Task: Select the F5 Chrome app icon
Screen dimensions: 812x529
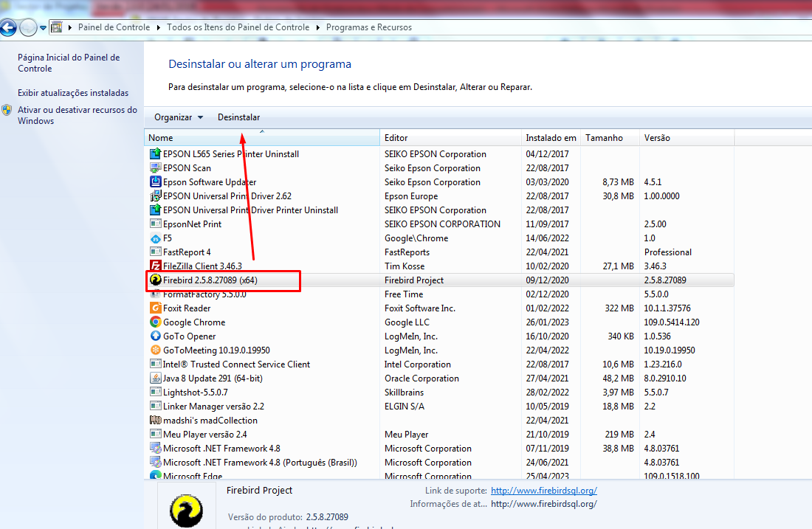Action: (155, 238)
